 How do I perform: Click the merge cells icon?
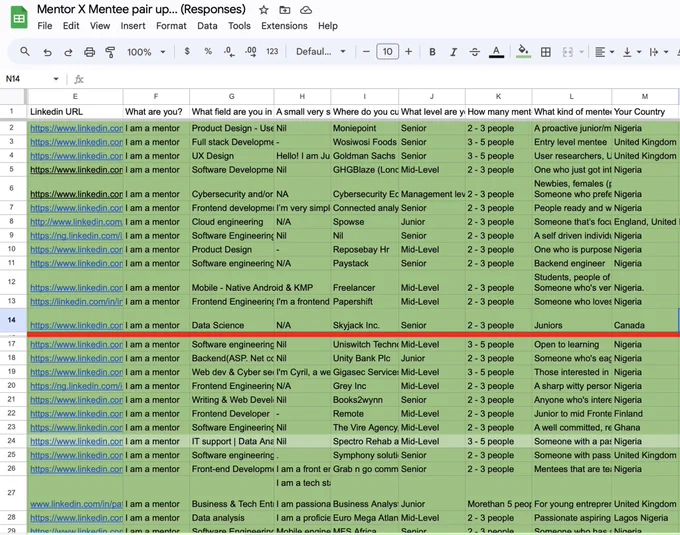pos(567,52)
